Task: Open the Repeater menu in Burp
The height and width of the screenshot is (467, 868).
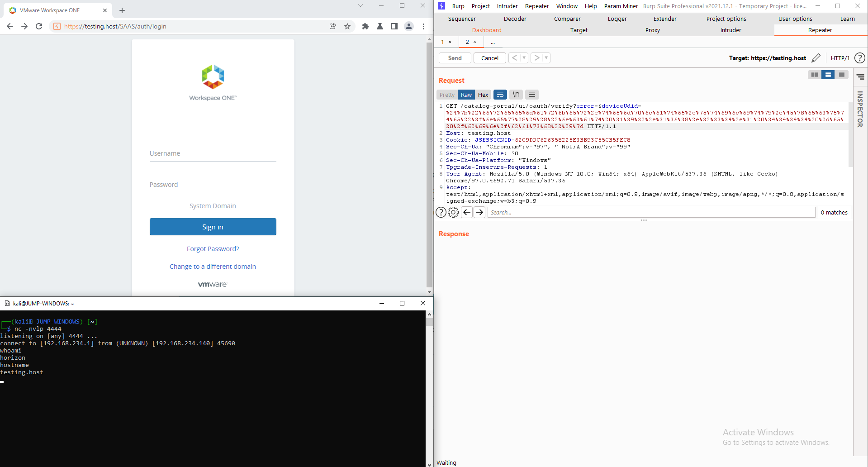Action: (x=537, y=6)
